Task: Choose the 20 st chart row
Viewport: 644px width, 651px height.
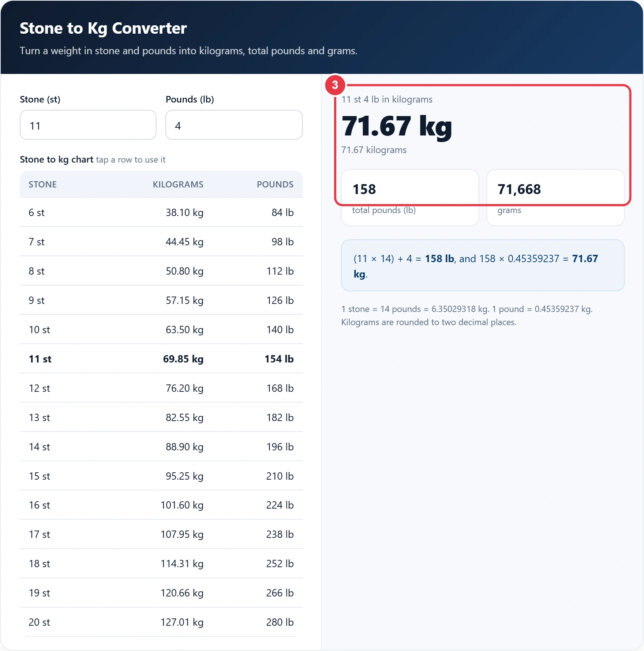Action: tap(161, 622)
